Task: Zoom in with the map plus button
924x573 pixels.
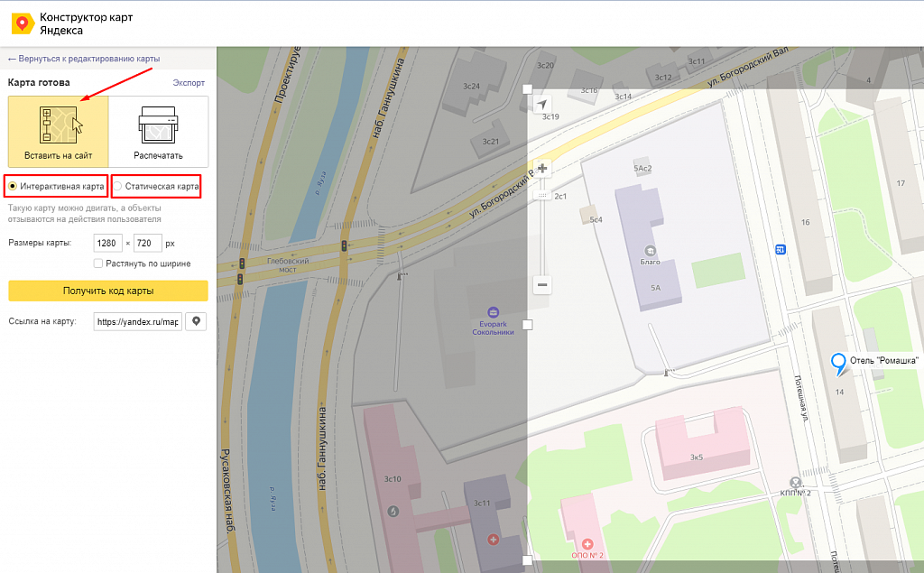Action: coord(542,169)
